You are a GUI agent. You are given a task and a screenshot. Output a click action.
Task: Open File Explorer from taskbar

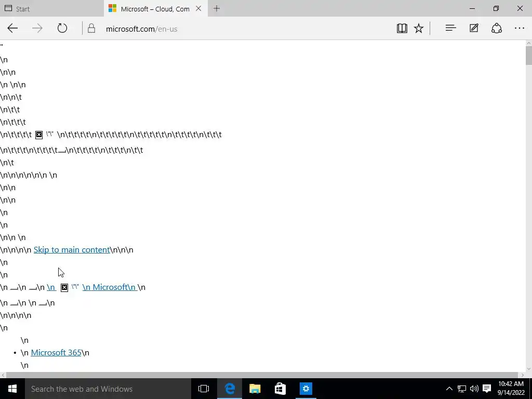tap(255, 389)
